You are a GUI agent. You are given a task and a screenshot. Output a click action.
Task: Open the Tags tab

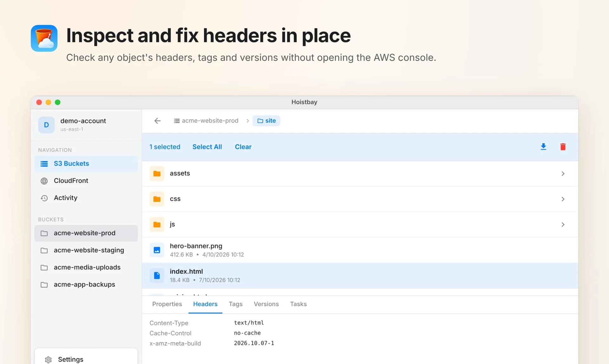pos(236,304)
